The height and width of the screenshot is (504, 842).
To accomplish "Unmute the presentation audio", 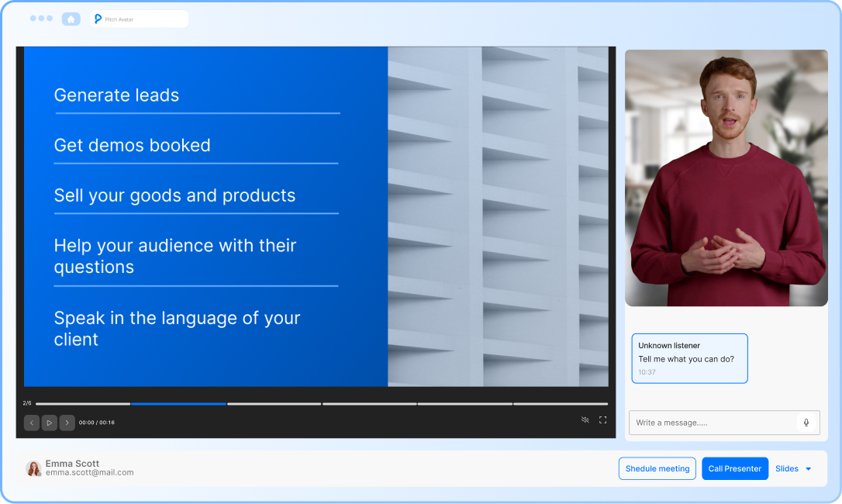I will coord(585,419).
